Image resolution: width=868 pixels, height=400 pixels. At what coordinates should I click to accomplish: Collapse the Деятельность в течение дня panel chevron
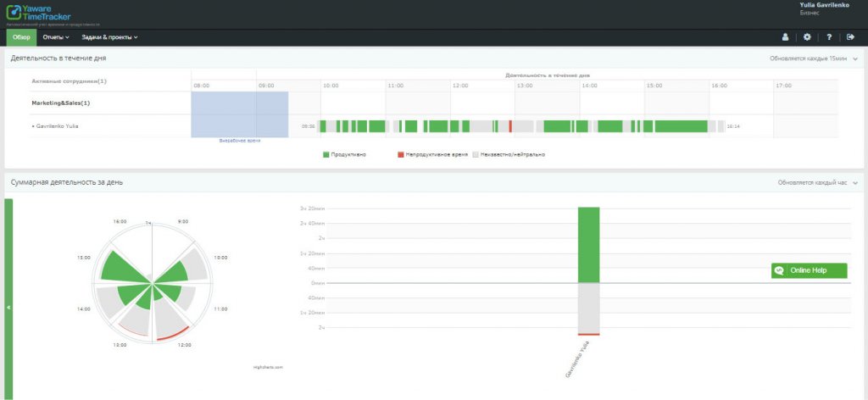coord(855,59)
